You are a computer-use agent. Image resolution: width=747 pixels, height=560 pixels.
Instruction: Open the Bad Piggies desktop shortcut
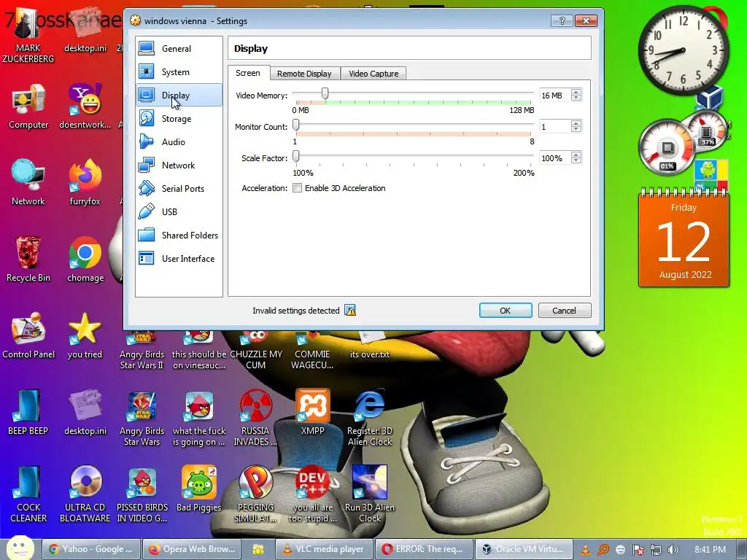[x=198, y=489]
